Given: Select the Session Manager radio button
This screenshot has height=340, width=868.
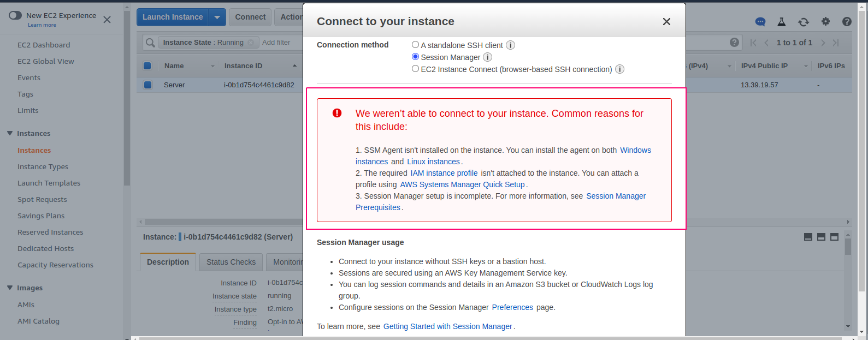Looking at the screenshot, I should (415, 57).
